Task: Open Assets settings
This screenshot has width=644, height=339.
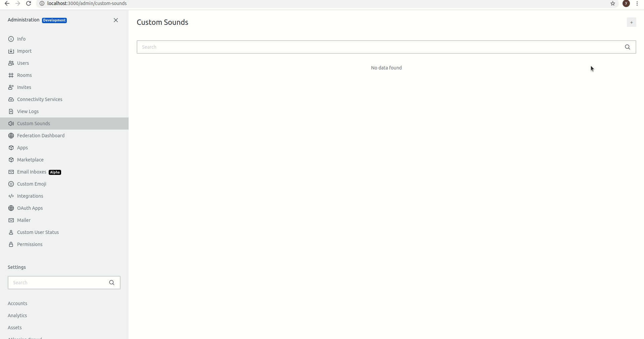Action: 15,328
